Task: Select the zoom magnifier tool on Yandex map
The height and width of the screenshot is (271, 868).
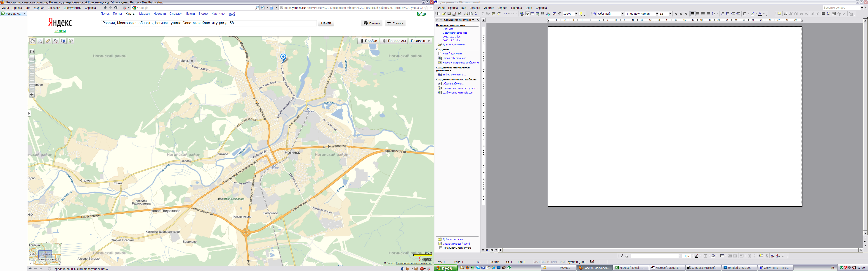Action: point(40,41)
